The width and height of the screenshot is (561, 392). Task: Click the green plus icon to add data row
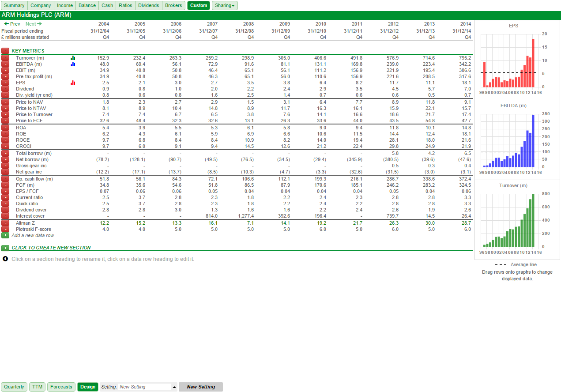5,235
